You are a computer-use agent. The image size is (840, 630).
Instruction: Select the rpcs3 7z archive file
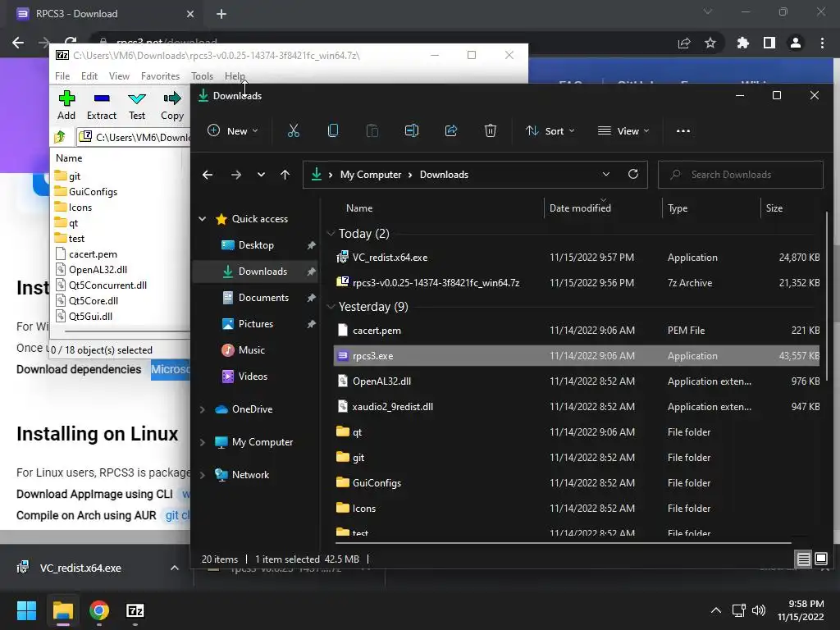point(577,282)
